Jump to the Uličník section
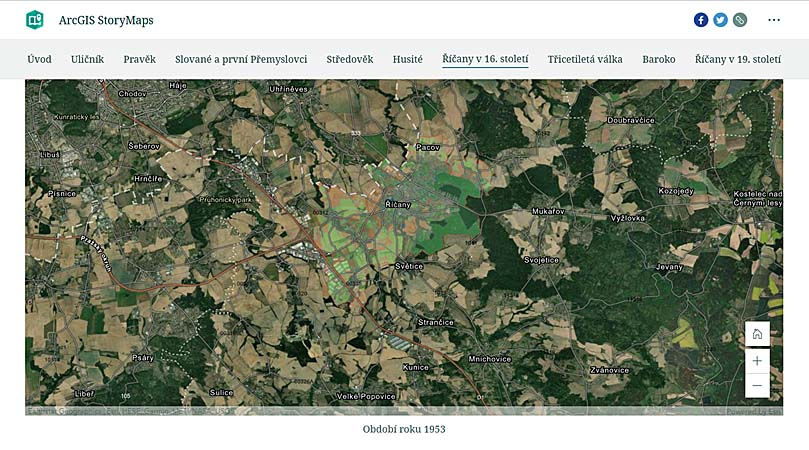The width and height of the screenshot is (809, 450). (x=87, y=59)
